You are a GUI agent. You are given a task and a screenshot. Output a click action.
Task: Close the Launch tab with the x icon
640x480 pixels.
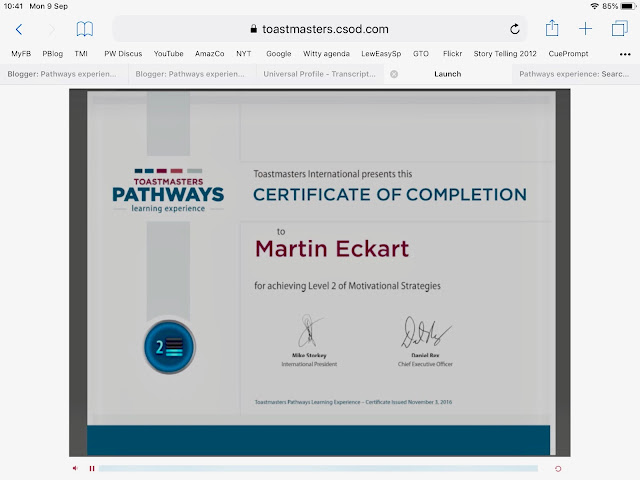[394, 74]
